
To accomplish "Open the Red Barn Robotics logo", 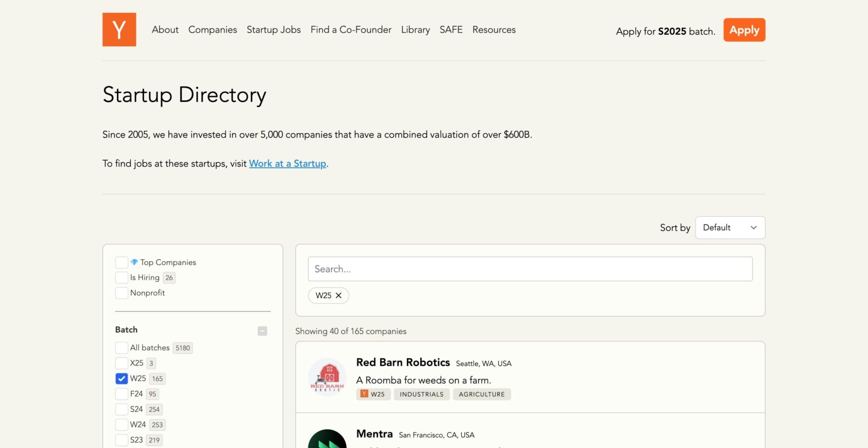I will coord(327,377).
